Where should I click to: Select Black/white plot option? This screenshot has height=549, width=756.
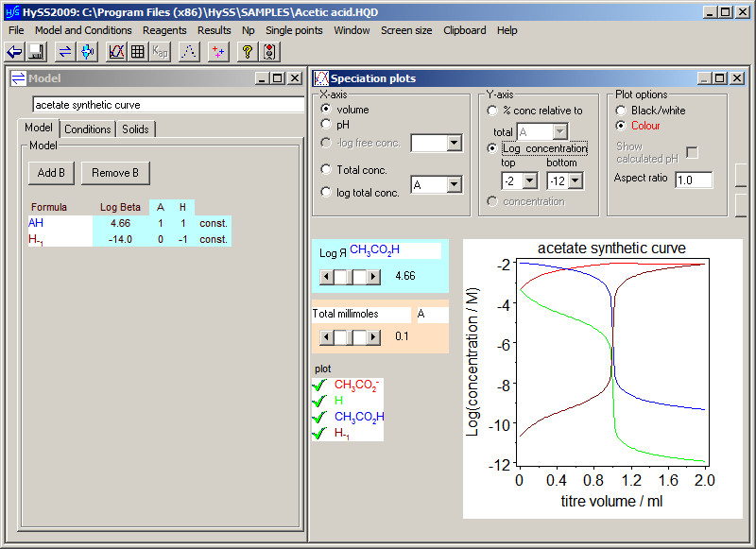click(621, 111)
